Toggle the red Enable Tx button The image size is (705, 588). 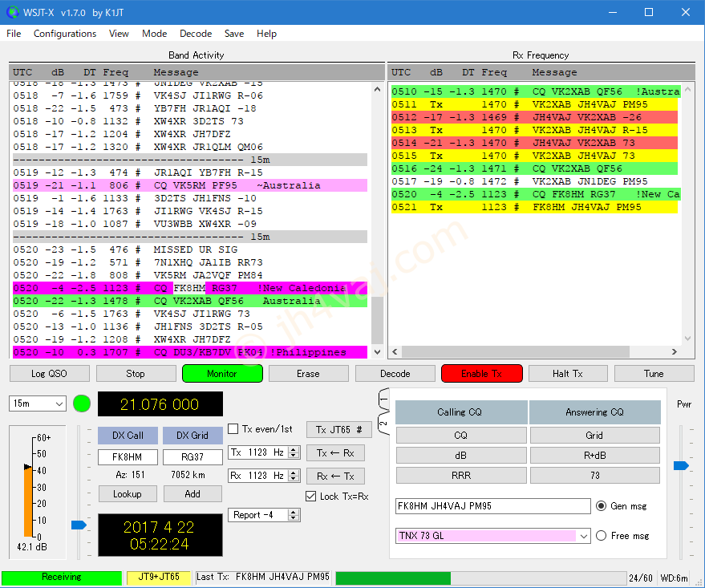481,374
